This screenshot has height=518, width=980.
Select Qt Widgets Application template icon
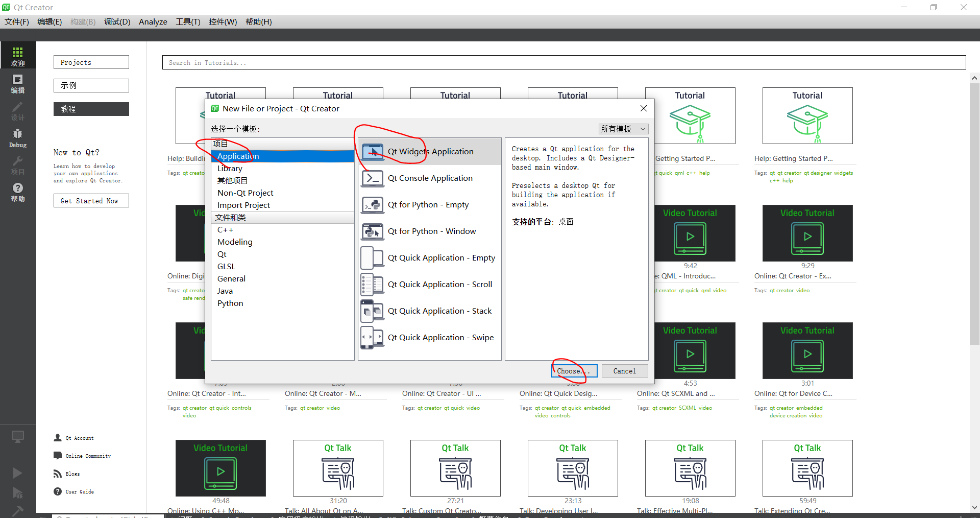(x=372, y=152)
